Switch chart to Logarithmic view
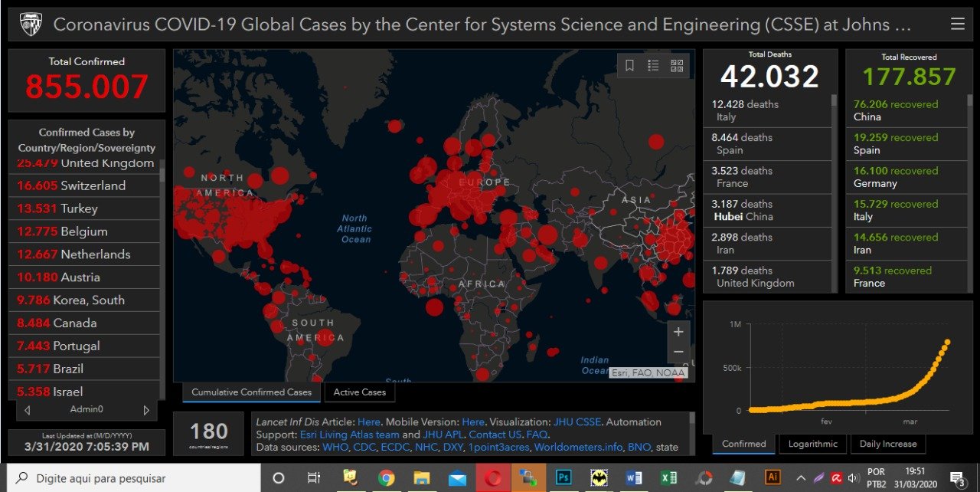980x492 pixels. click(x=812, y=444)
